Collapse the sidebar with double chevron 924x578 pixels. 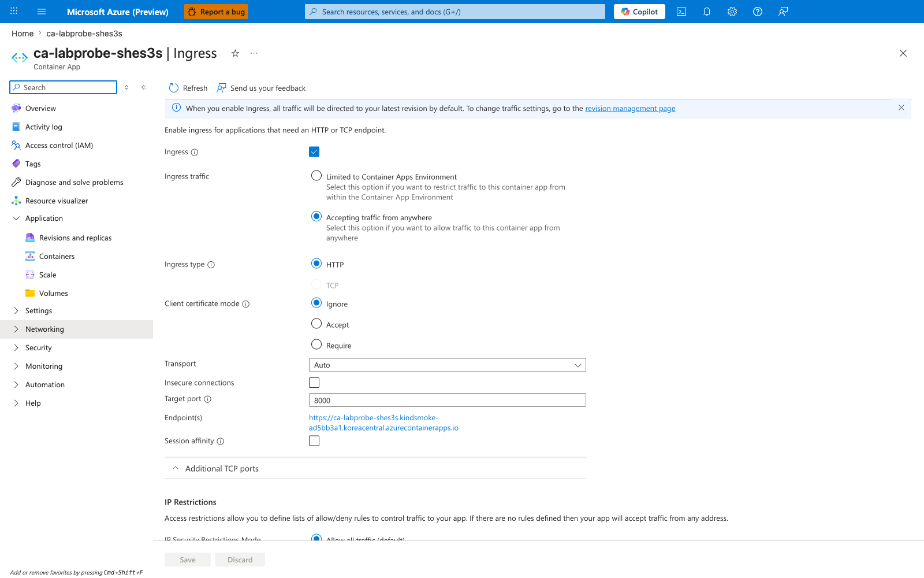(x=144, y=87)
